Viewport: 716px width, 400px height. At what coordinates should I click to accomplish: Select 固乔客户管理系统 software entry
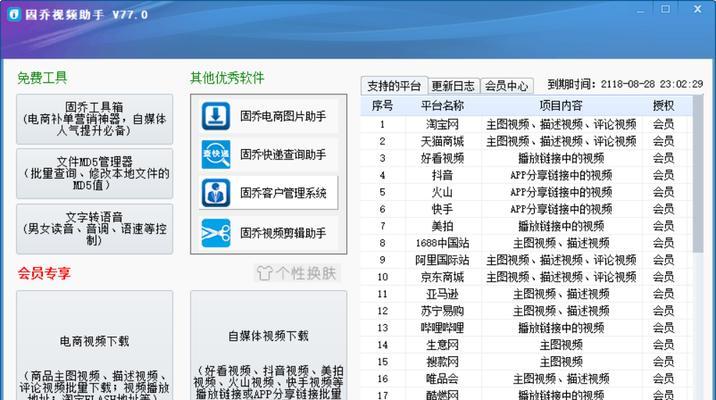268,193
